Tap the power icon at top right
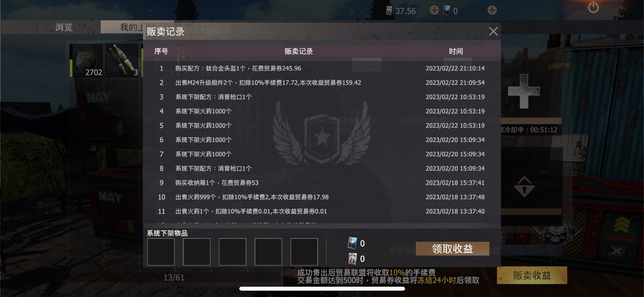Screen dimensions: 644x297 pyautogui.click(x=593, y=7)
